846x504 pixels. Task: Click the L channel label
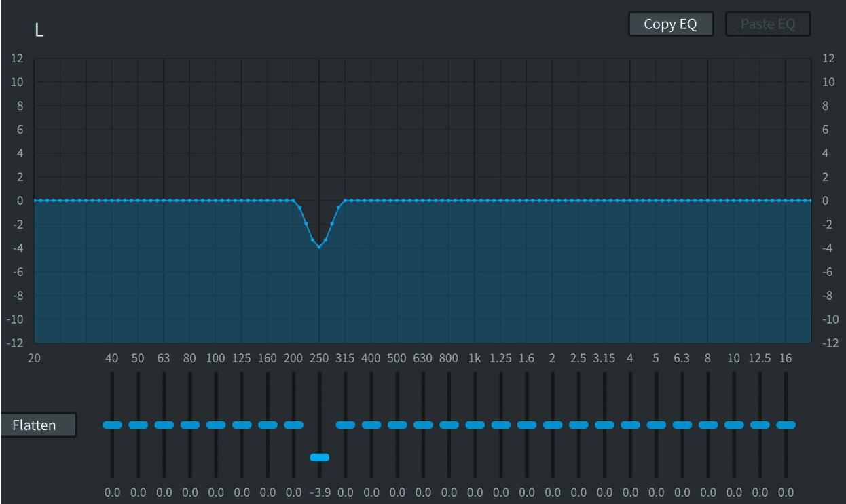tap(39, 31)
